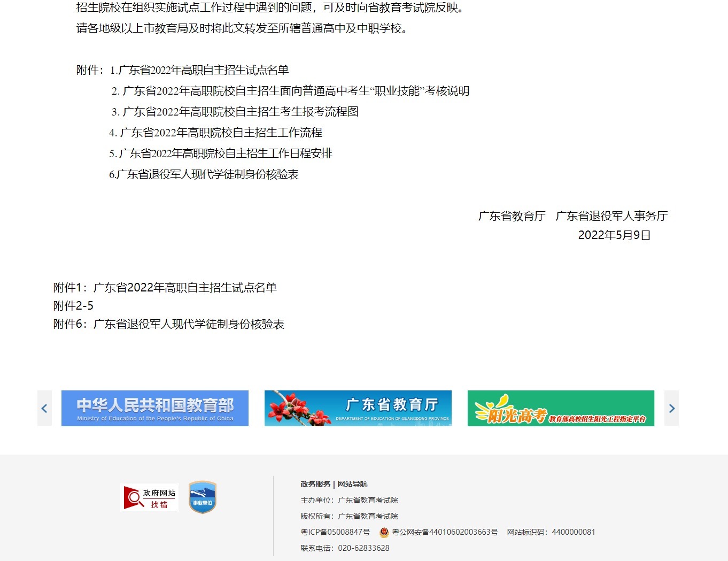728x561 pixels.
Task: Click list item 5 自主招生工作日程安排
Action: (221, 153)
